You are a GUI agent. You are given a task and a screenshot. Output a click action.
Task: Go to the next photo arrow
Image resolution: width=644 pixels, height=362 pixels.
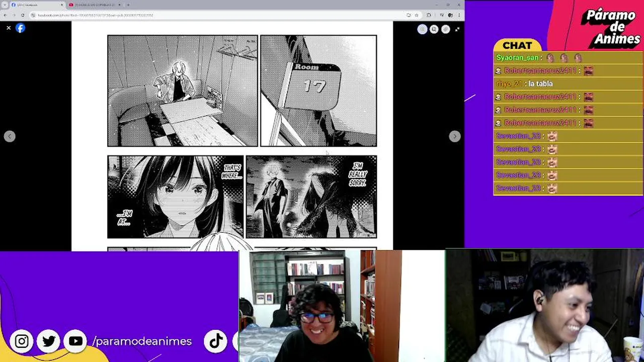point(454,136)
